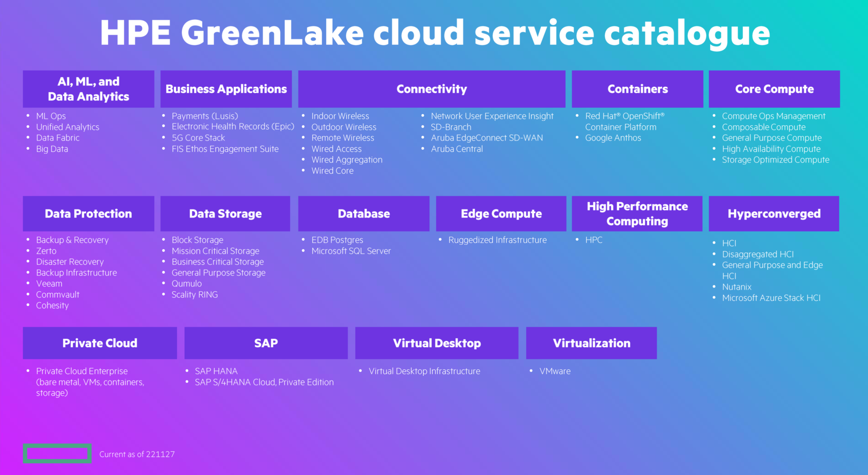Select 'Block Storage' under Data Storage
Screen dimensions: 868x475
(x=198, y=240)
